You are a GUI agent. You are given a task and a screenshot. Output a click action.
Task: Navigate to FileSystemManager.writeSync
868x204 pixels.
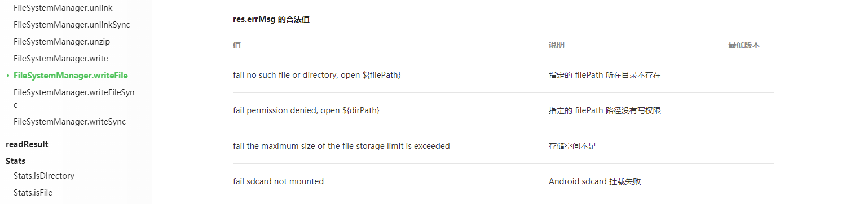point(69,122)
